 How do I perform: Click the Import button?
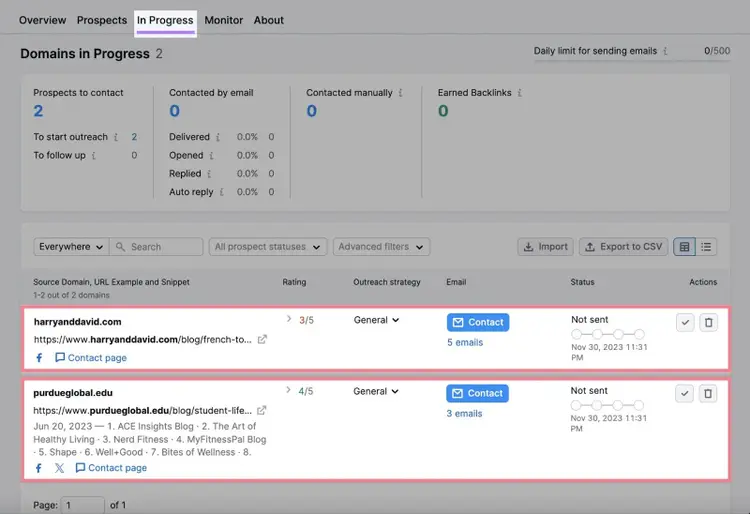545,247
